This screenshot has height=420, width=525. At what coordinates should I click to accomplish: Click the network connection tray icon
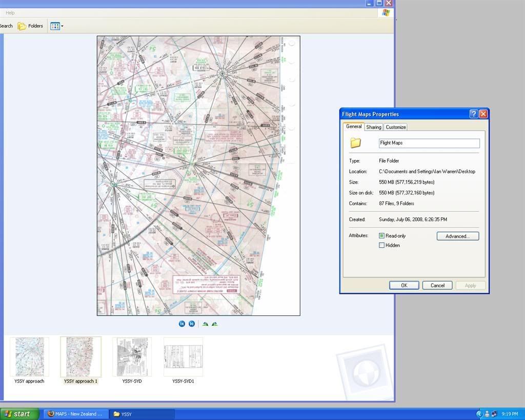494,414
